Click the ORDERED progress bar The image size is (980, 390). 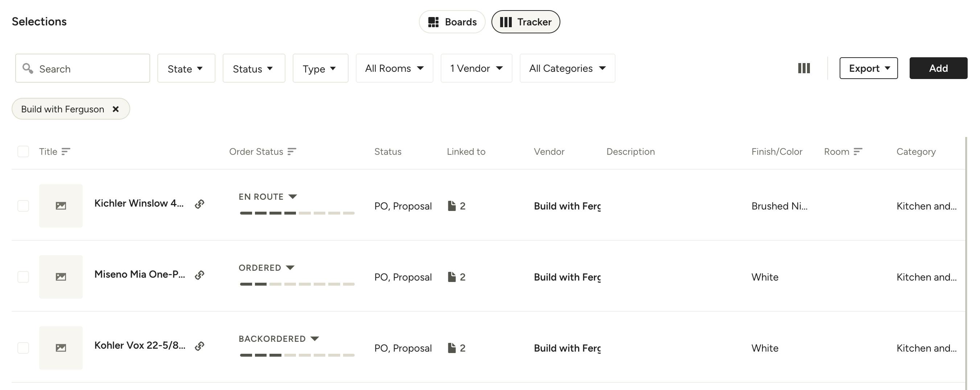tap(297, 283)
